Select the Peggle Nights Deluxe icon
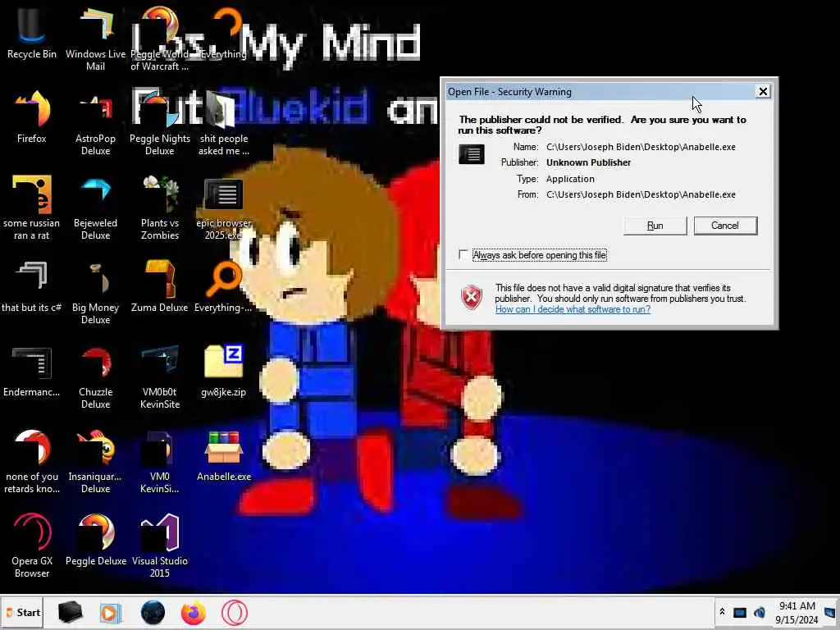The image size is (840, 630). pos(160,123)
